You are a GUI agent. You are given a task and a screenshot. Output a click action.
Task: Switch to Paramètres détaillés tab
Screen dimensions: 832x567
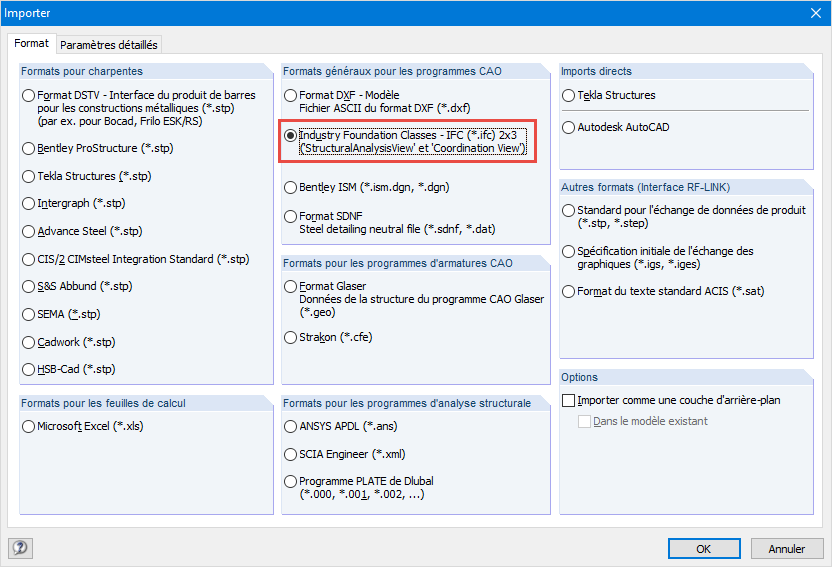[x=109, y=44]
